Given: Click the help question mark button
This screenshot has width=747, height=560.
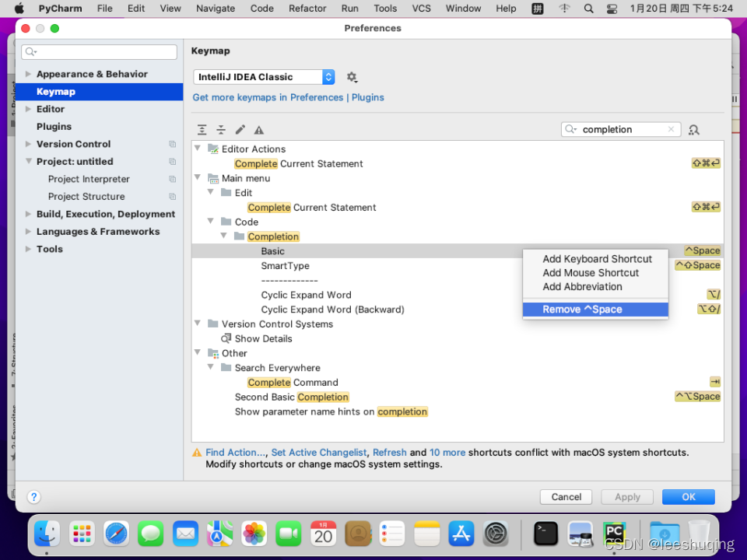Looking at the screenshot, I should pos(33,497).
